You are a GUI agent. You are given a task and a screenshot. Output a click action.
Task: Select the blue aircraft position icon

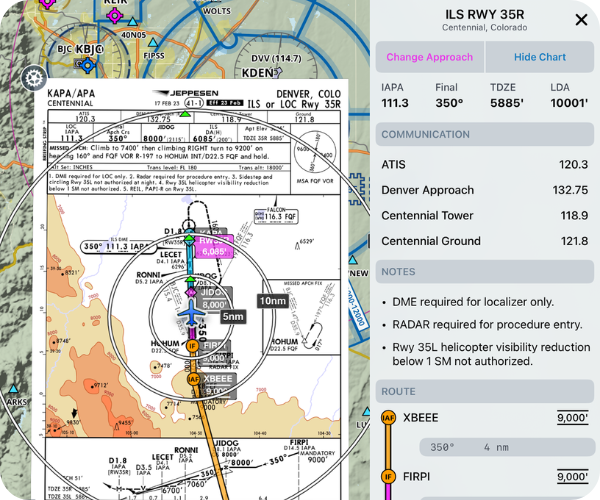coord(192,313)
